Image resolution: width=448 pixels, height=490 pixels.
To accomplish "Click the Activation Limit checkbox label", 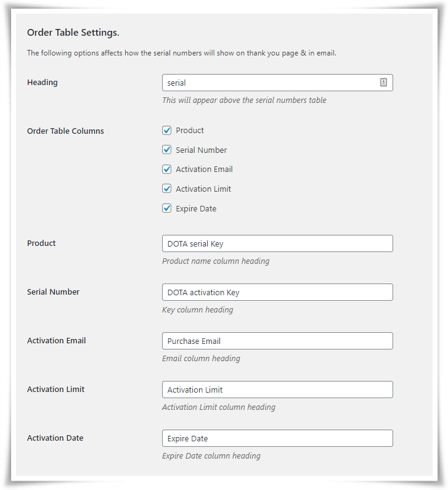I will pos(203,189).
